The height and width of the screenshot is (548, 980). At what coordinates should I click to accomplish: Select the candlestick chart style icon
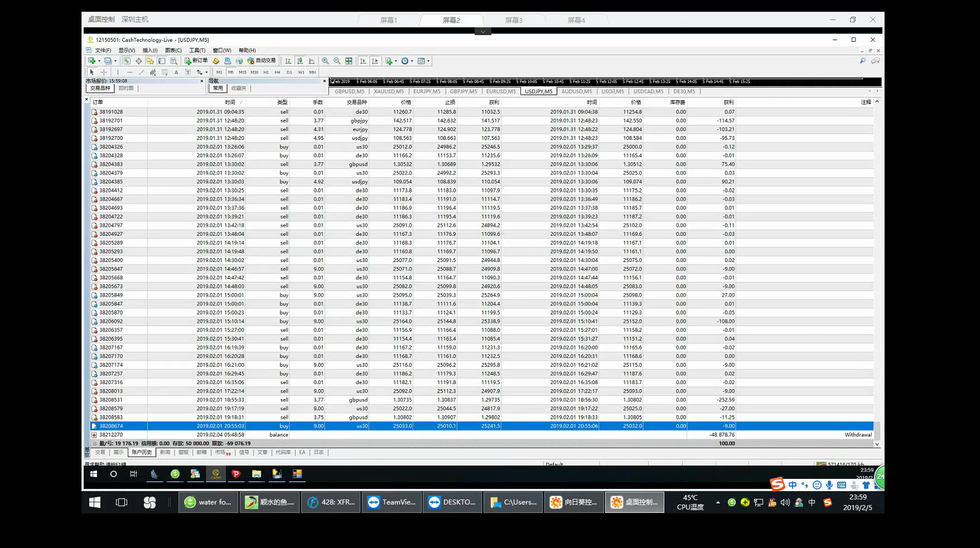300,61
